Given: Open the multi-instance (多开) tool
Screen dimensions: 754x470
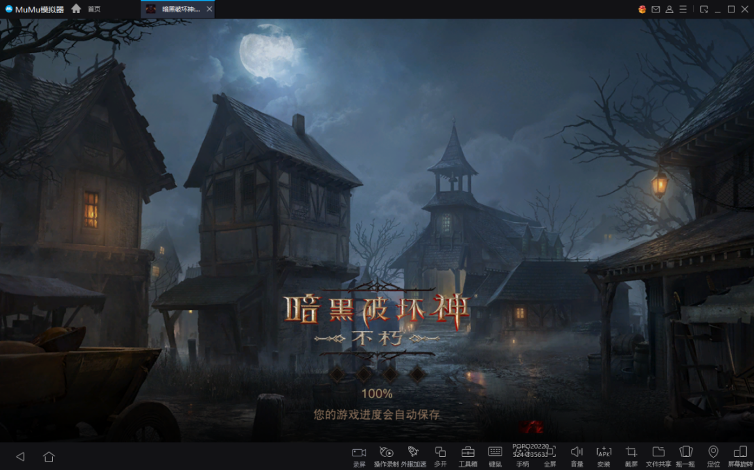Looking at the screenshot, I should click(440, 453).
